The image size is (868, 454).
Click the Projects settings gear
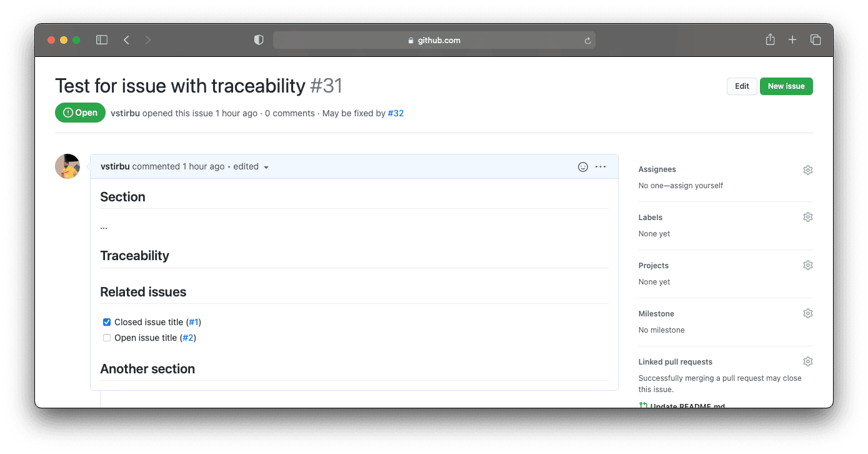coord(807,265)
